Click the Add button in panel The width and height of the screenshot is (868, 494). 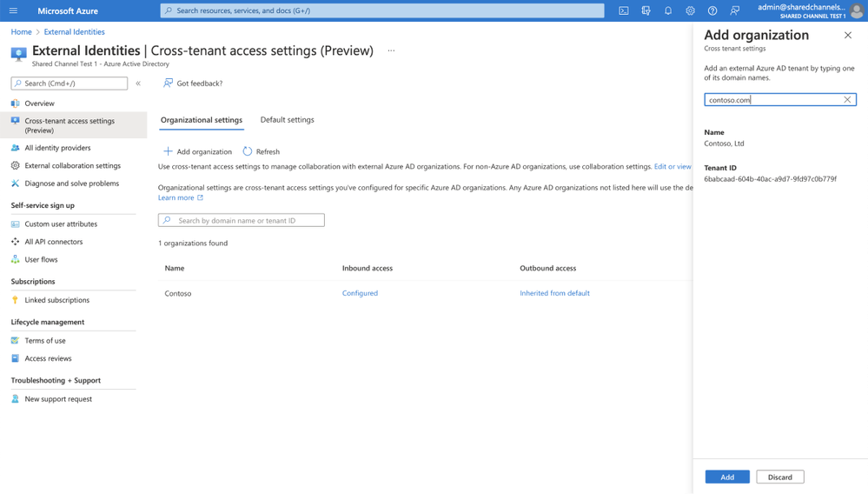(x=727, y=477)
